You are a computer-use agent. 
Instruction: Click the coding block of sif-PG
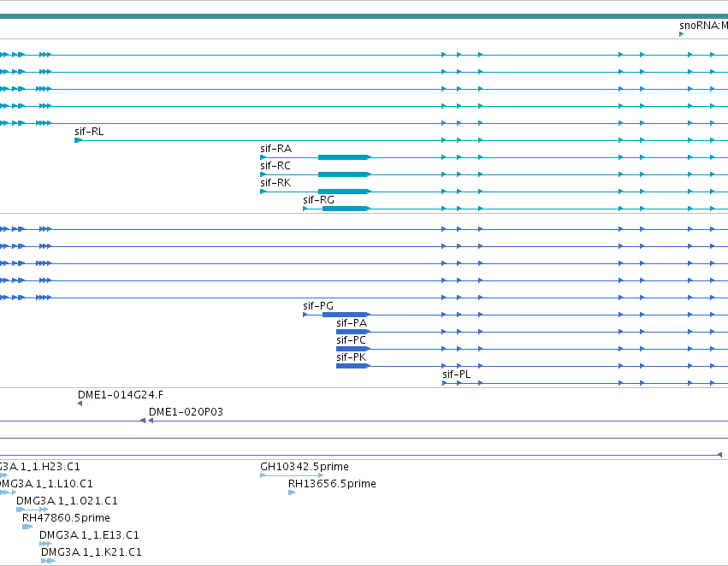coord(346,315)
